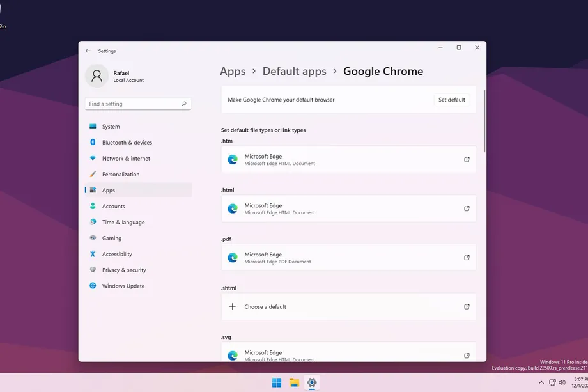Screen dimensions: 588x392
Task: Change the .pdf default app from Edge
Action: [348, 257]
